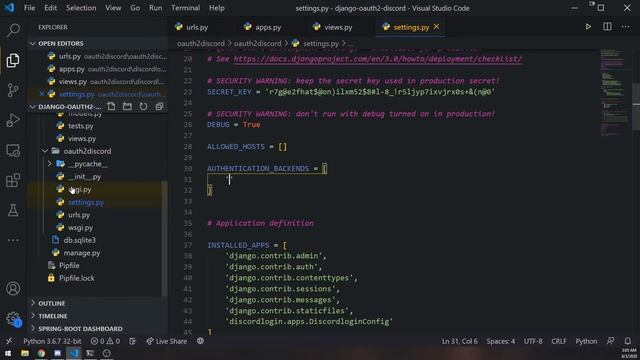Image resolution: width=640 pixels, height=360 pixels.
Task: Open the Go menu
Action: (x=135, y=8)
